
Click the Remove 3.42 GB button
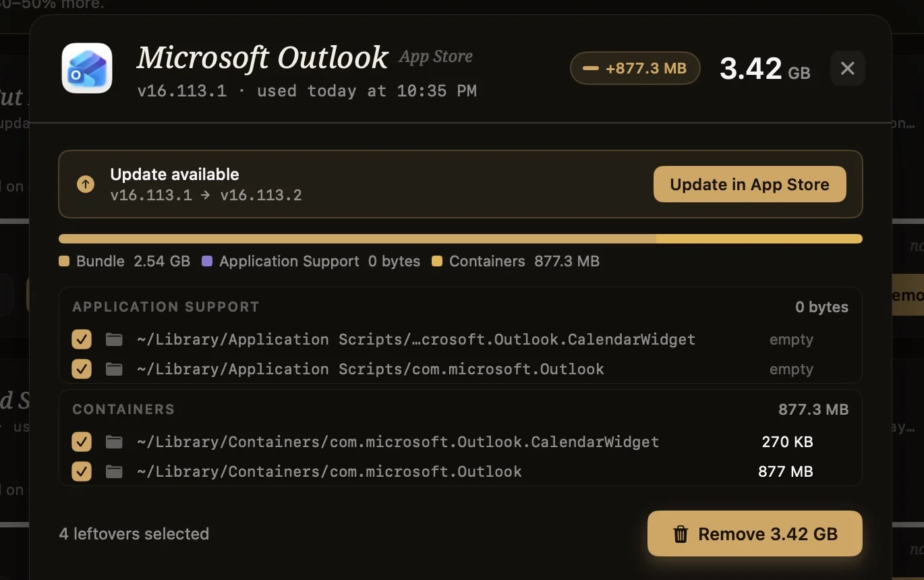tap(755, 533)
